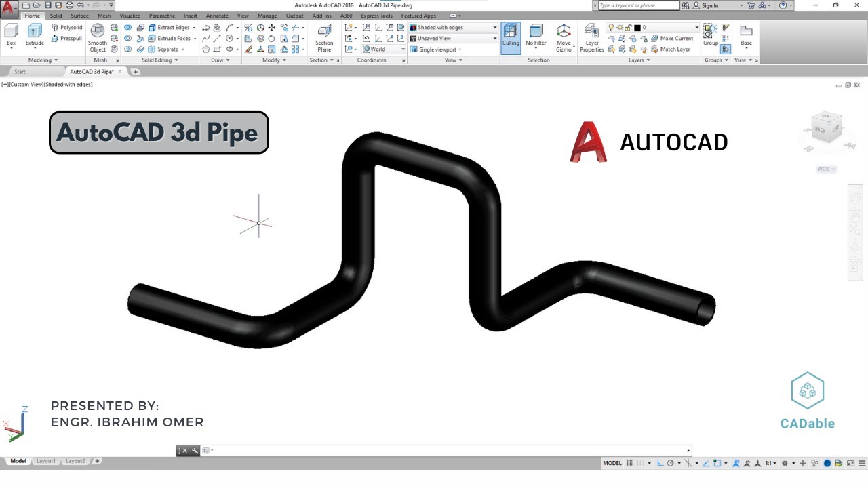Expand the Solid Editing panel
The image size is (868, 488).
(160, 60)
